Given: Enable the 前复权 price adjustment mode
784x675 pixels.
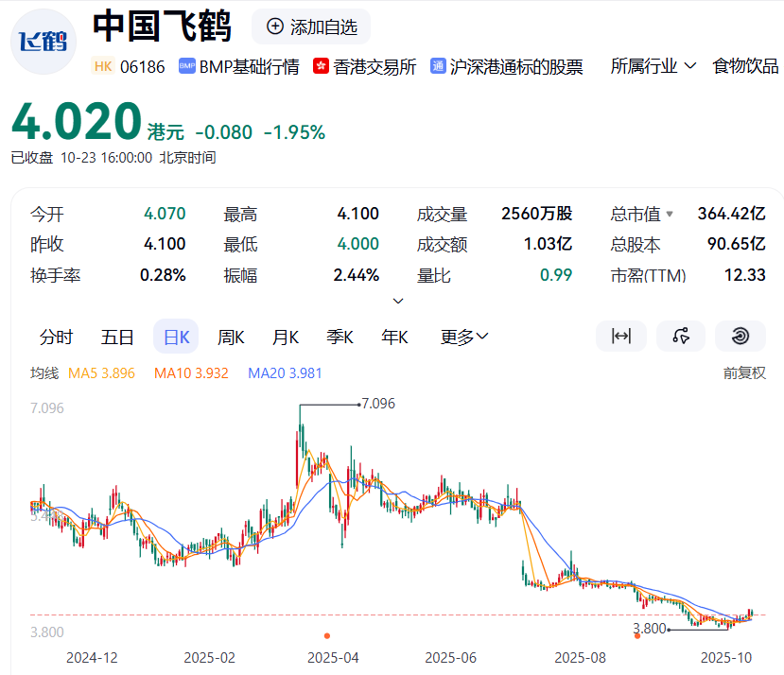Looking at the screenshot, I should pos(744,372).
